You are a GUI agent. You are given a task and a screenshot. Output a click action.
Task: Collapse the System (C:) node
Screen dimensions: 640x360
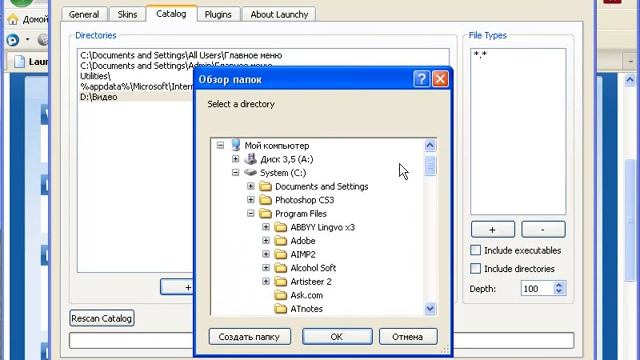(236, 173)
